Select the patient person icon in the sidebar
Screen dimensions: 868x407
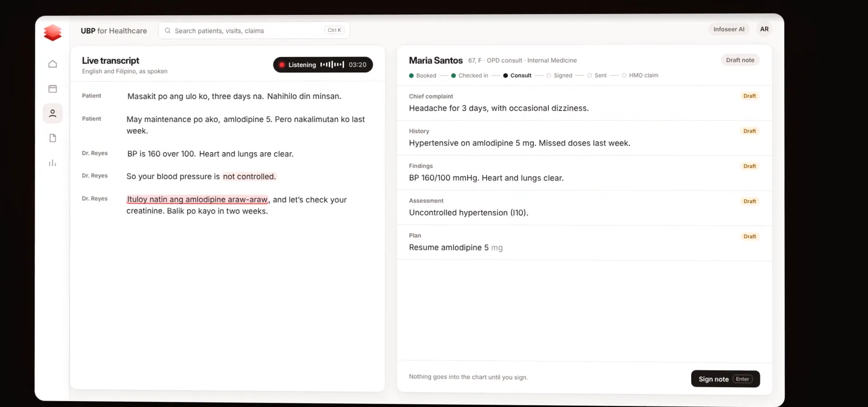point(53,113)
